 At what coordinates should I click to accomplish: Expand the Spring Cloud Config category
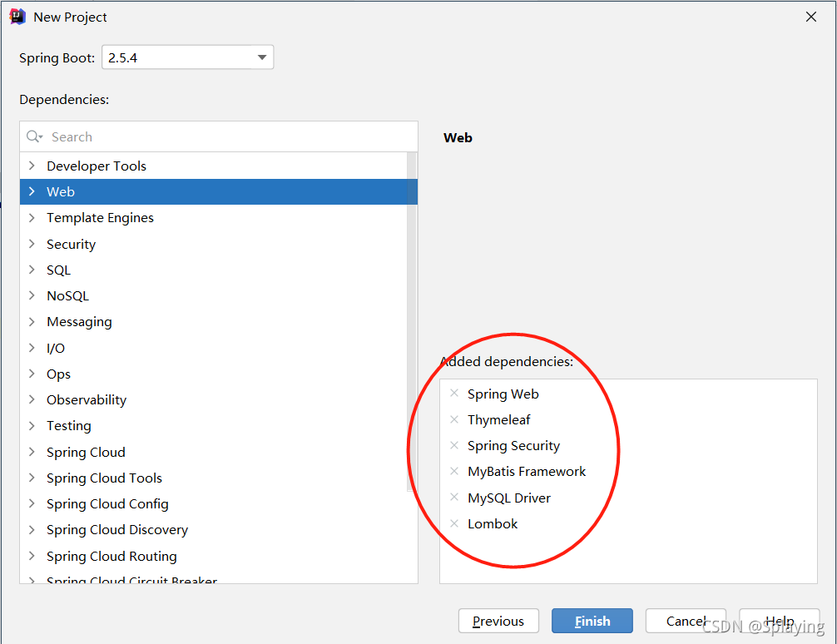tap(32, 503)
